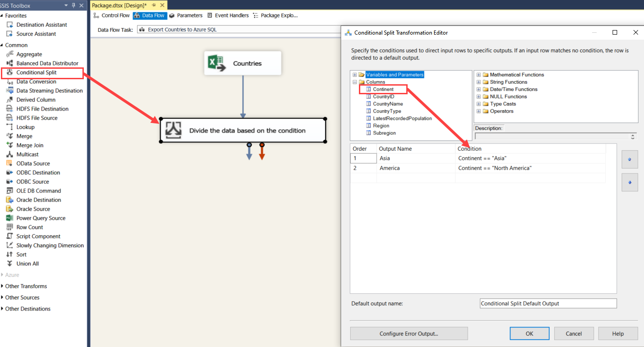Move condition down with the blue down arrow

click(630, 183)
